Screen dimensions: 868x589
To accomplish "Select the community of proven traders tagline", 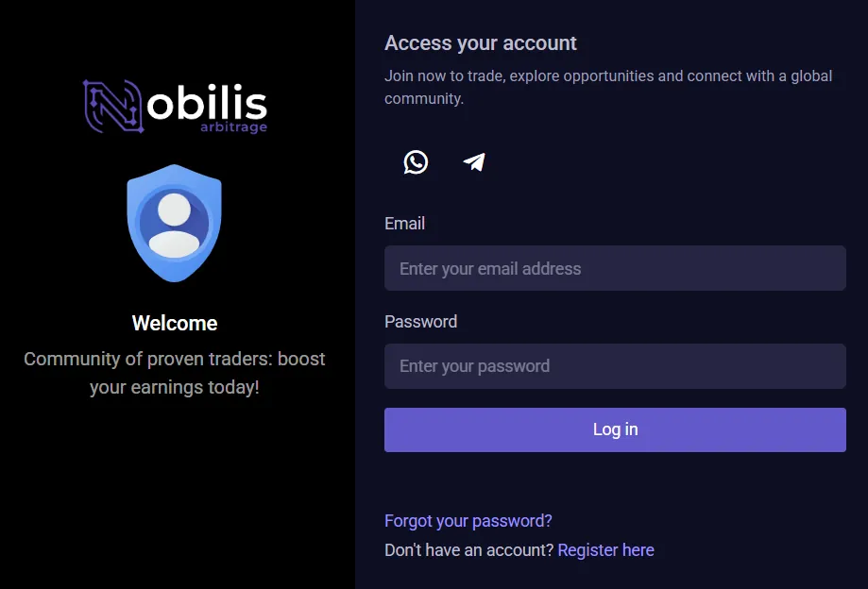I will pos(175,373).
